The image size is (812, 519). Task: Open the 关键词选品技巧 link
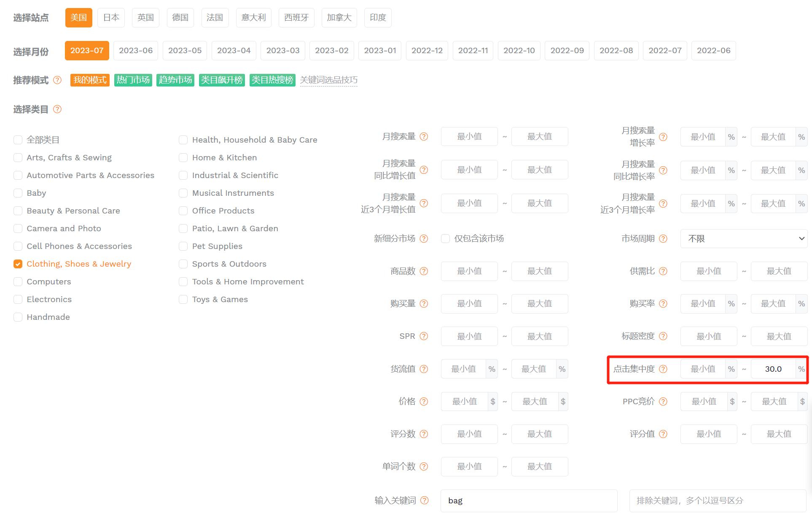(x=329, y=80)
